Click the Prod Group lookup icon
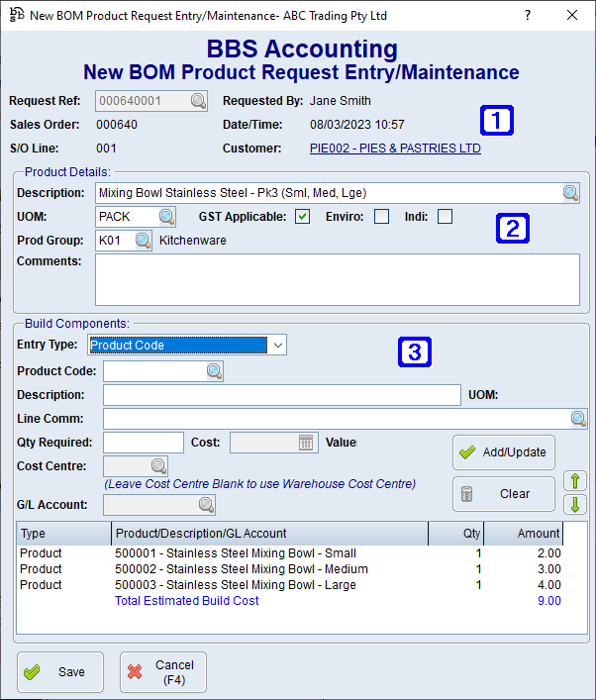 point(144,241)
